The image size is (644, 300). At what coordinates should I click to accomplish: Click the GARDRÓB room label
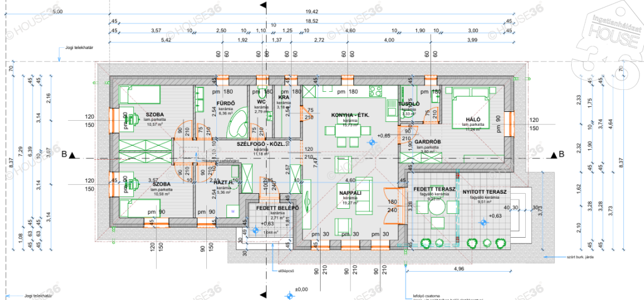pyautogui.click(x=427, y=142)
